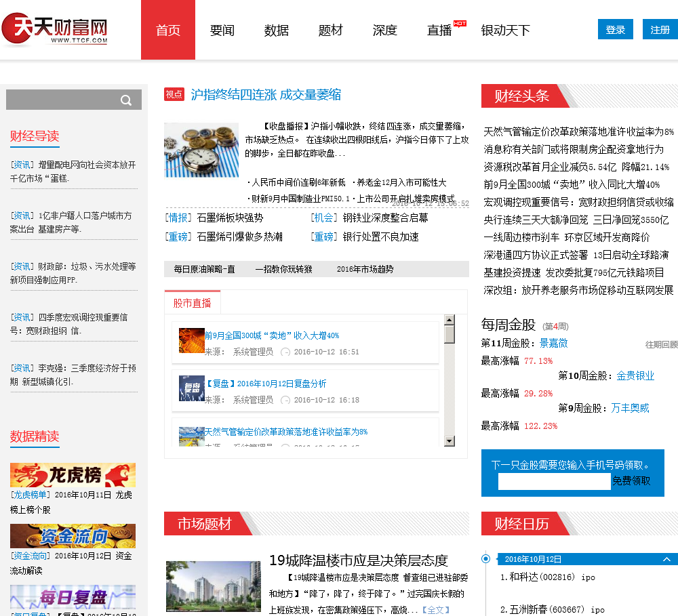Viewport: 678px width, 616px height.
Task: Open 基建投资提速 发改委批复795亿元铁路项目
Action: coord(574,272)
